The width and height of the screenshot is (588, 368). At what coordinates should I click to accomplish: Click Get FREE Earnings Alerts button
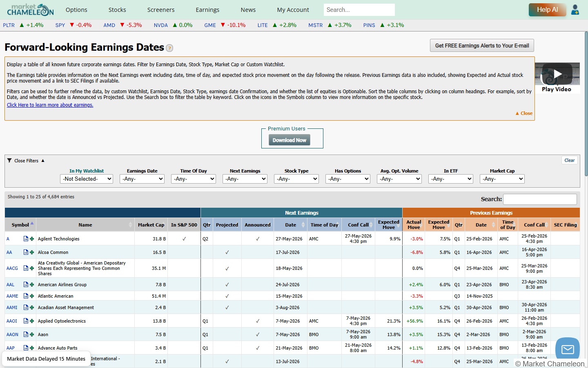point(482,46)
